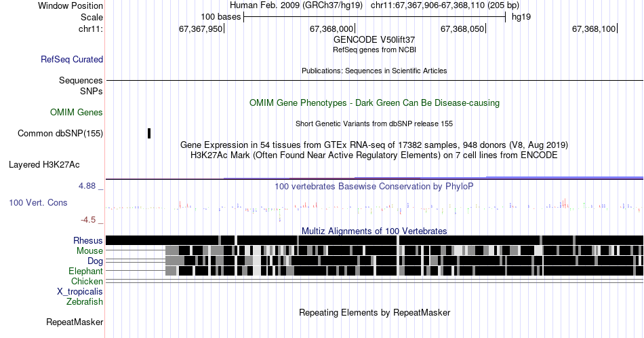Click the hg19 scale label
The width and height of the screenshot is (644, 338).
click(x=521, y=17)
